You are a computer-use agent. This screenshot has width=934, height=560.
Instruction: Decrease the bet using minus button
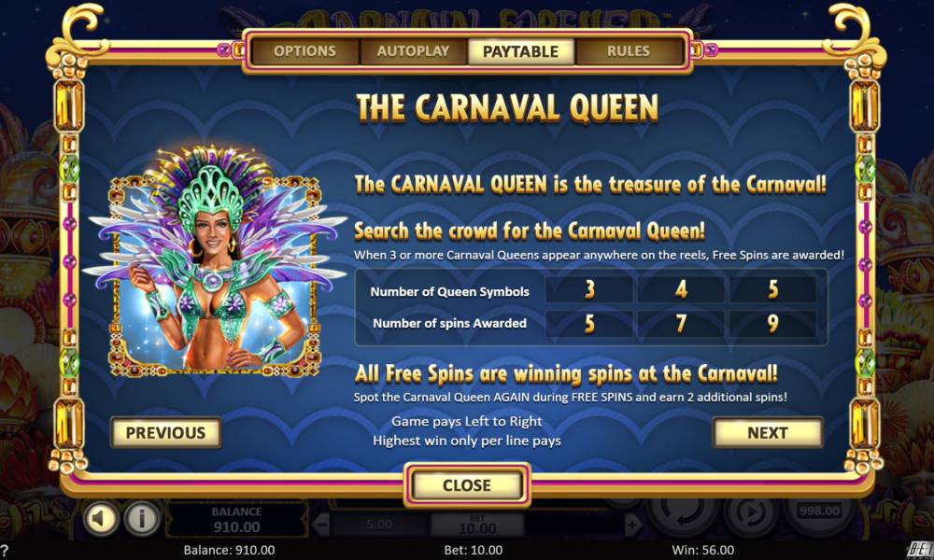321,525
